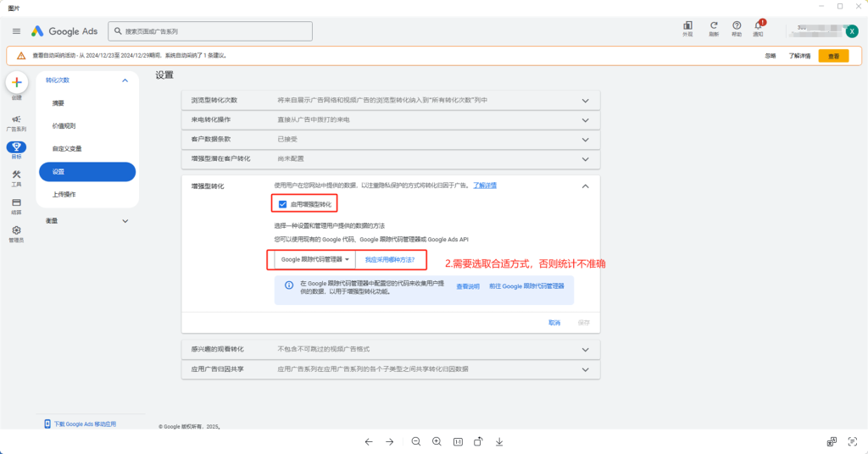
Task: Click the 取消 button
Action: coord(554,323)
